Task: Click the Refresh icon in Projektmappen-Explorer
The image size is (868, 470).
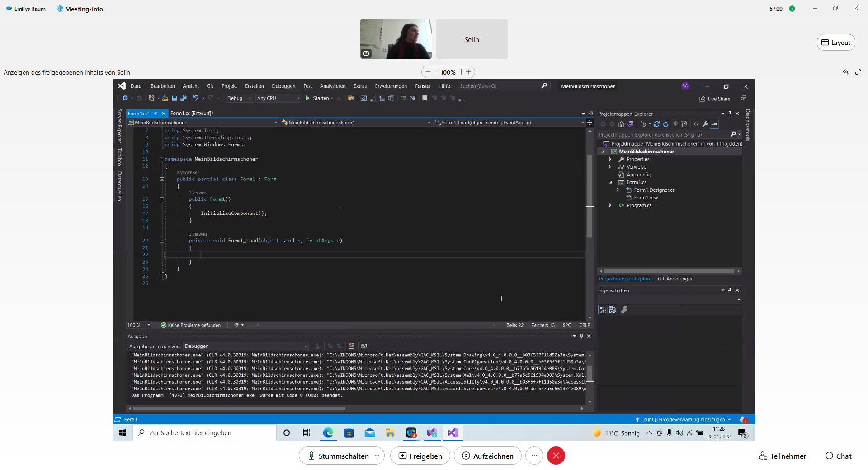Action: (x=665, y=124)
